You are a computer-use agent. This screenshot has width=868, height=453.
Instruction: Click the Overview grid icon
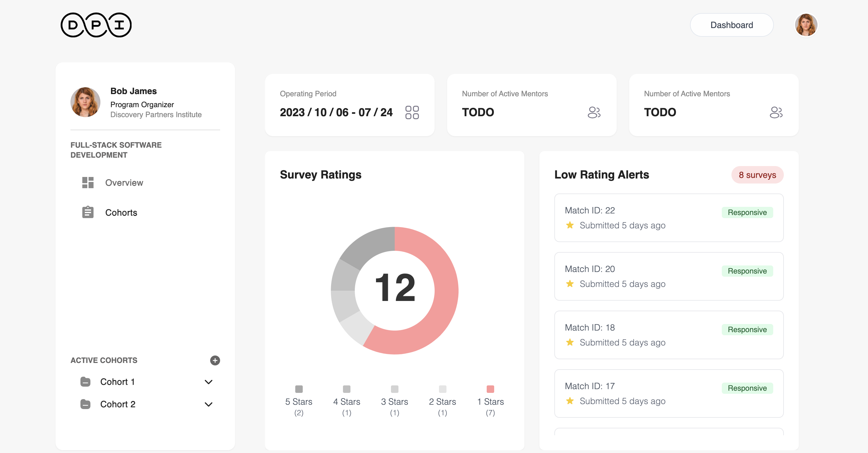(x=88, y=183)
